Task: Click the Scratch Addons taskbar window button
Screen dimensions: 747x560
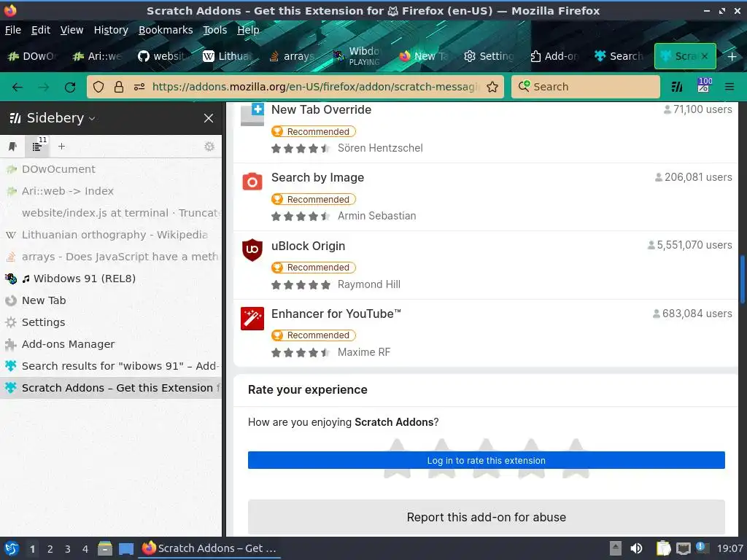Action: [209, 548]
